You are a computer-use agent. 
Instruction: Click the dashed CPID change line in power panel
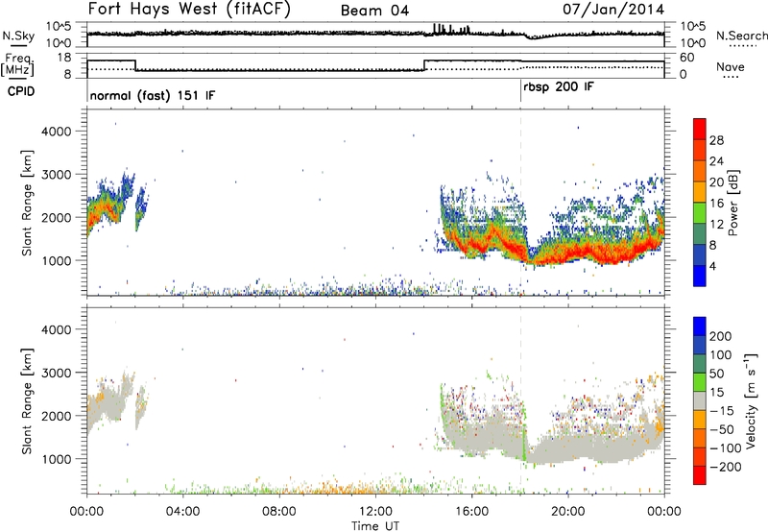520,203
